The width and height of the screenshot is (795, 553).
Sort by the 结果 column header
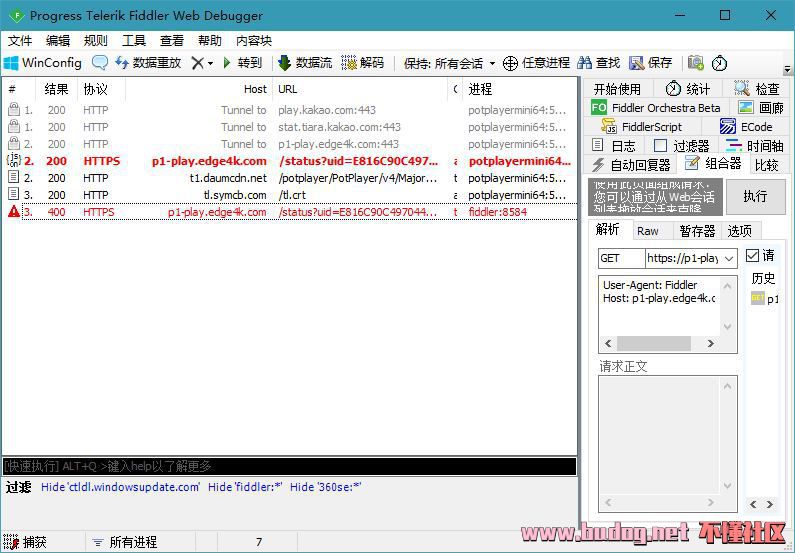click(x=56, y=89)
